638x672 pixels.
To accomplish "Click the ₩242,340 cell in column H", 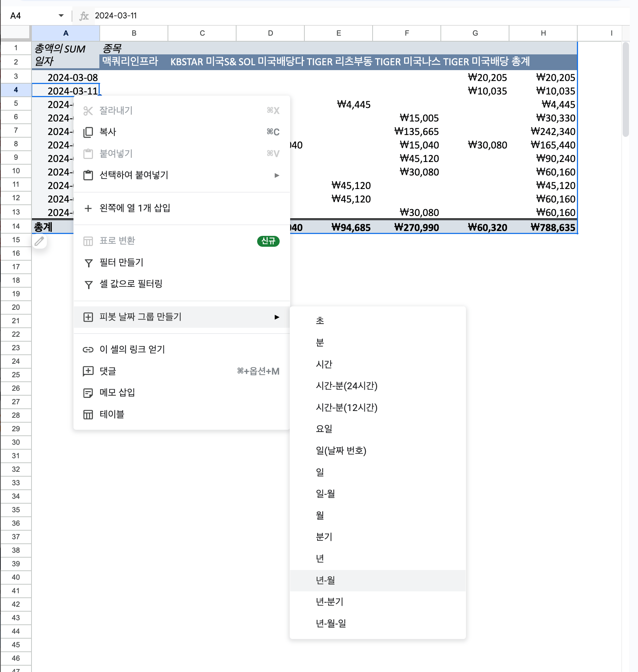I will tap(543, 132).
